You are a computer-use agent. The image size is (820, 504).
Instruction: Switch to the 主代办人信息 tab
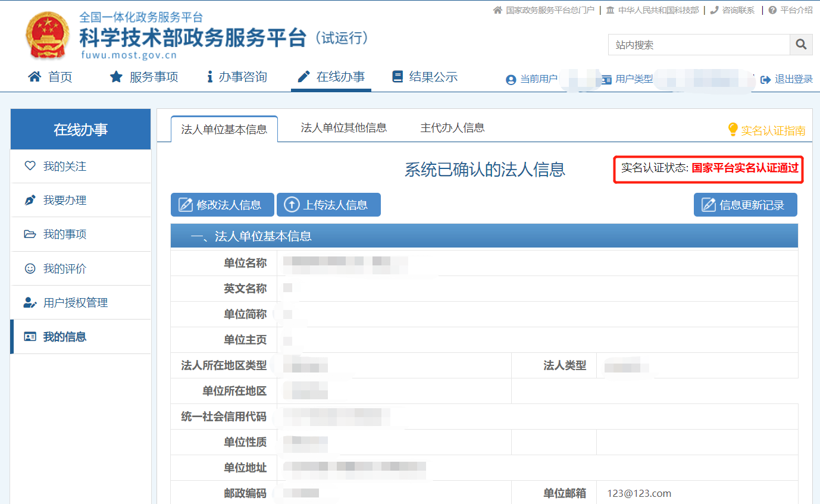tap(452, 128)
